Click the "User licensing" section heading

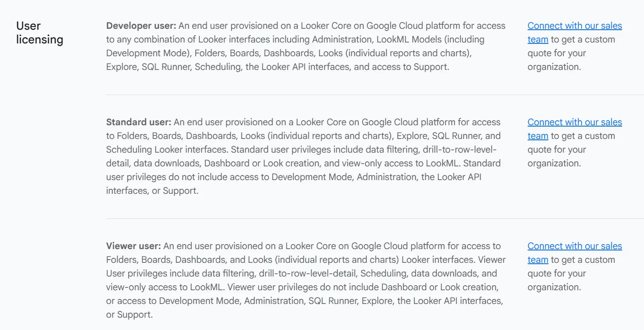coord(40,32)
